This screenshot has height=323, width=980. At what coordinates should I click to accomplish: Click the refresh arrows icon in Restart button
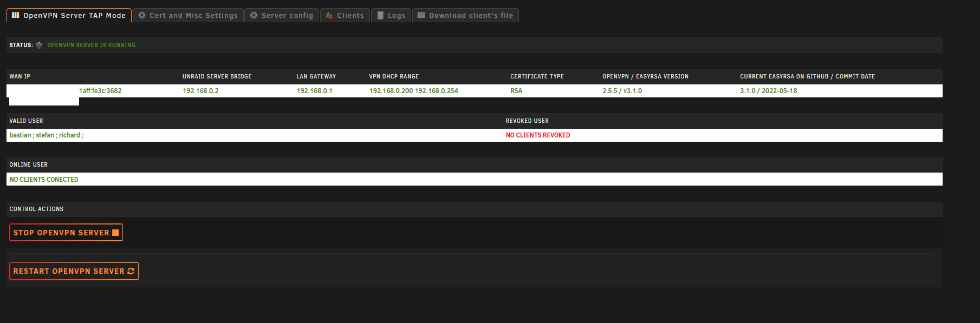point(131,271)
